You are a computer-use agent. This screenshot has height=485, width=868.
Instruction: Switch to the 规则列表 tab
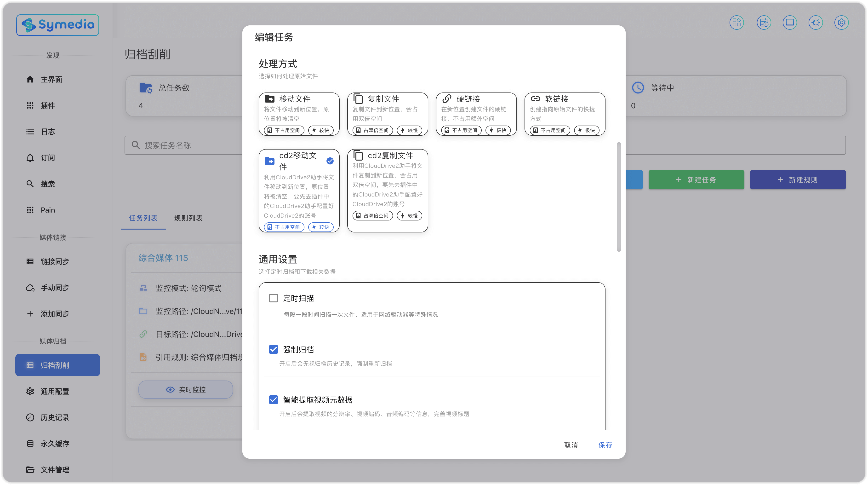[x=188, y=218]
